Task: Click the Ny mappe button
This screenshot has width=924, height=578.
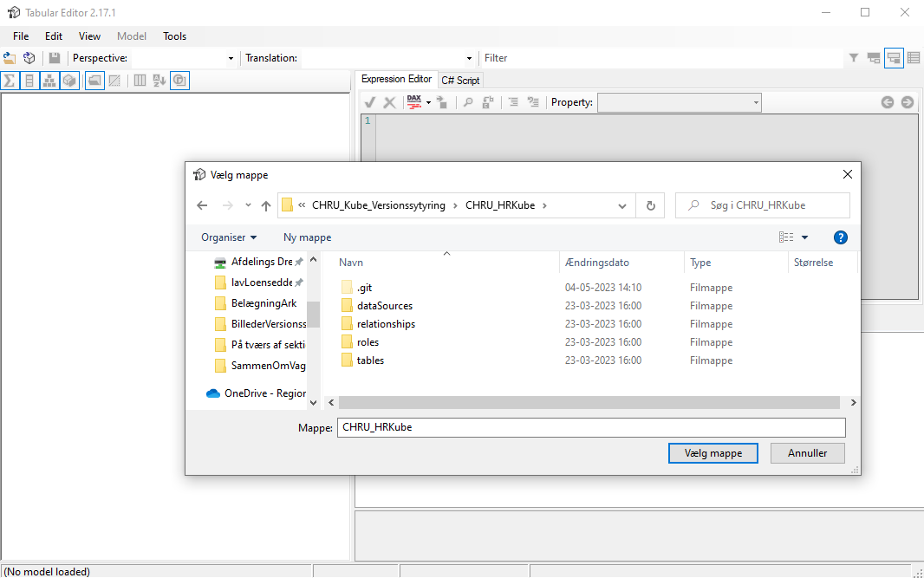Action: [x=307, y=237]
